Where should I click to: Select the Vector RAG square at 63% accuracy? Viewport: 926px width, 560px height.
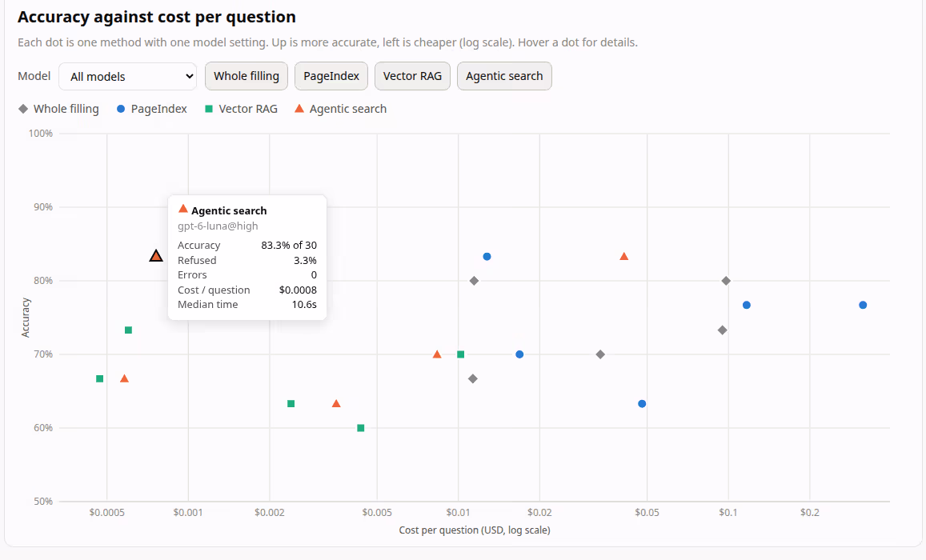291,404
